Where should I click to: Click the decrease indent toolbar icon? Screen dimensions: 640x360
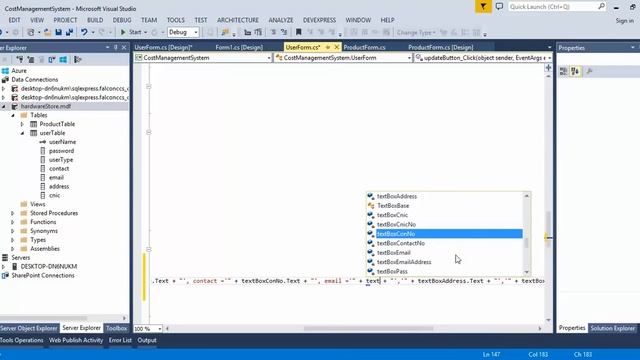[x=247, y=32]
